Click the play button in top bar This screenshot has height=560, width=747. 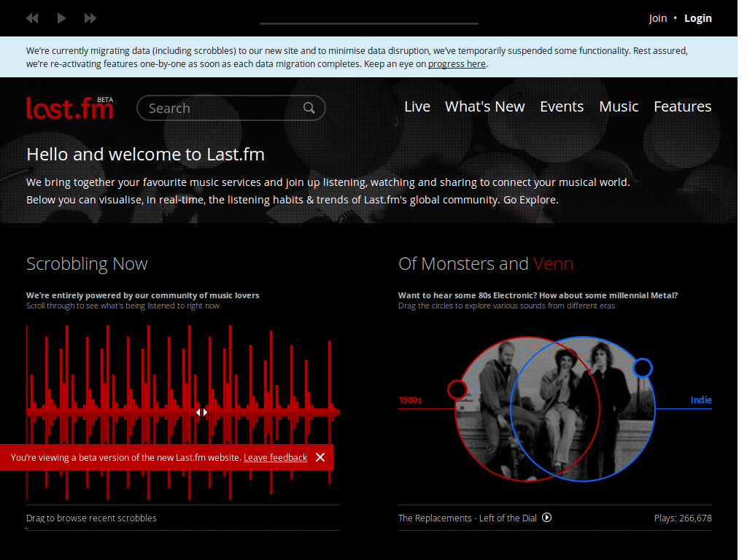tap(61, 18)
